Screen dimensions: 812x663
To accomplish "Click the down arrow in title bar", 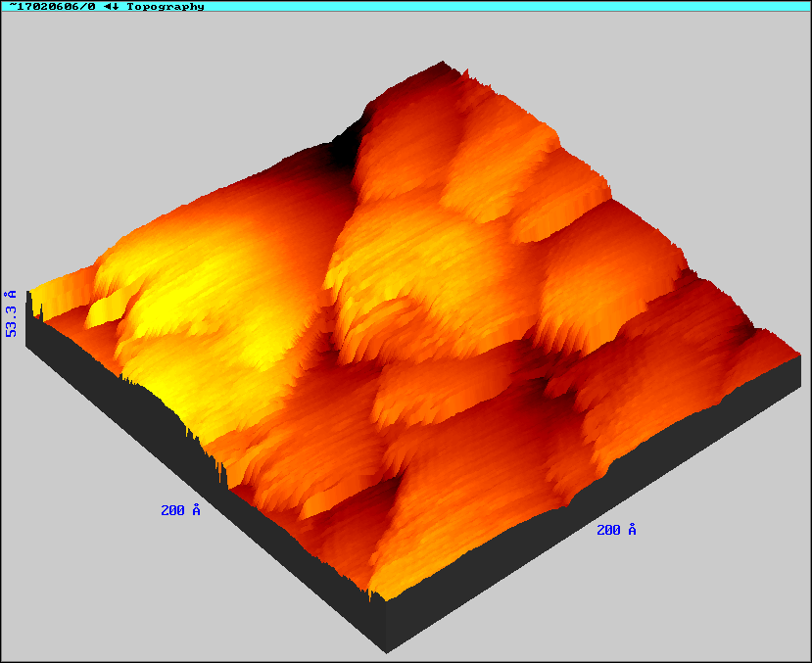I will (117, 6).
